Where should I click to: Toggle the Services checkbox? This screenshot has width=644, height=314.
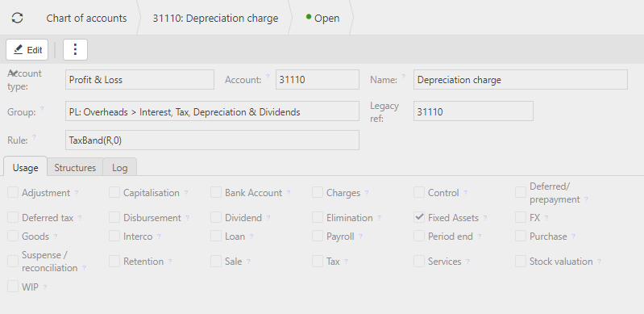419,261
